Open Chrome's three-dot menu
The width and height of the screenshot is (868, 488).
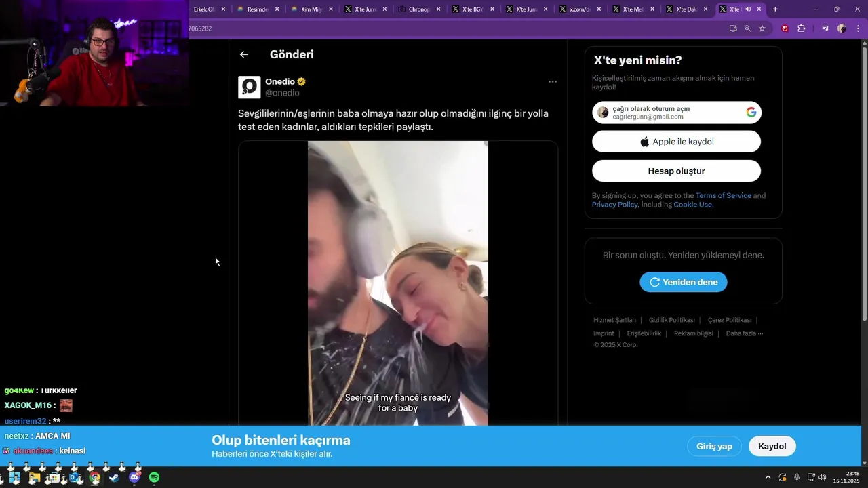[858, 28]
